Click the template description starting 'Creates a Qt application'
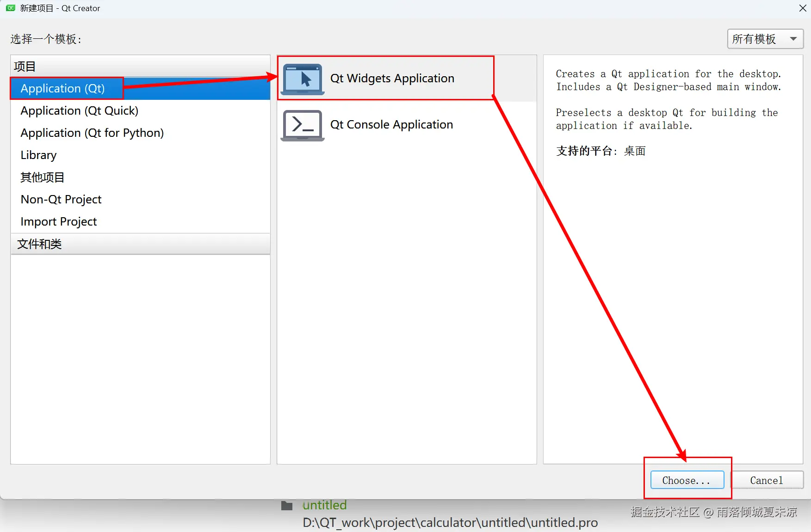This screenshot has width=811, height=532. [x=669, y=80]
